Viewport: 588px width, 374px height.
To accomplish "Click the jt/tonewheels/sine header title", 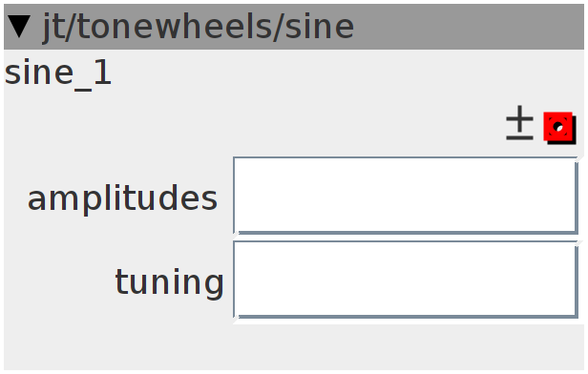I will [199, 27].
